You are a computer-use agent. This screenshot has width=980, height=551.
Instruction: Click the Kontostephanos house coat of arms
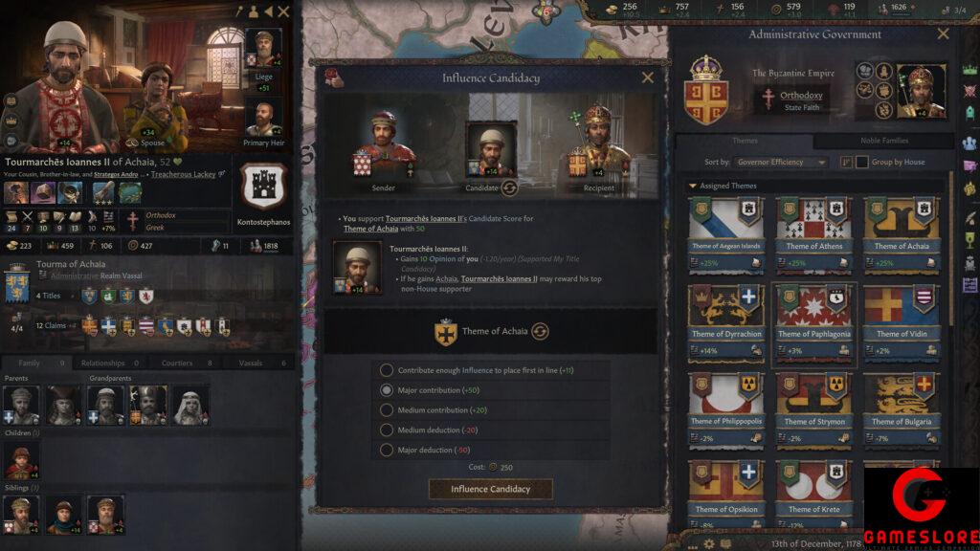pyautogui.click(x=264, y=186)
